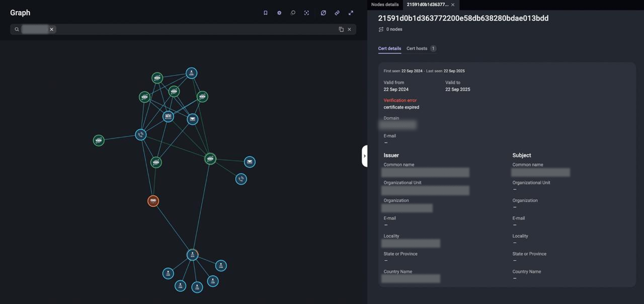644x304 pixels.
Task: Copy the search query with copy icon
Action: point(341,30)
